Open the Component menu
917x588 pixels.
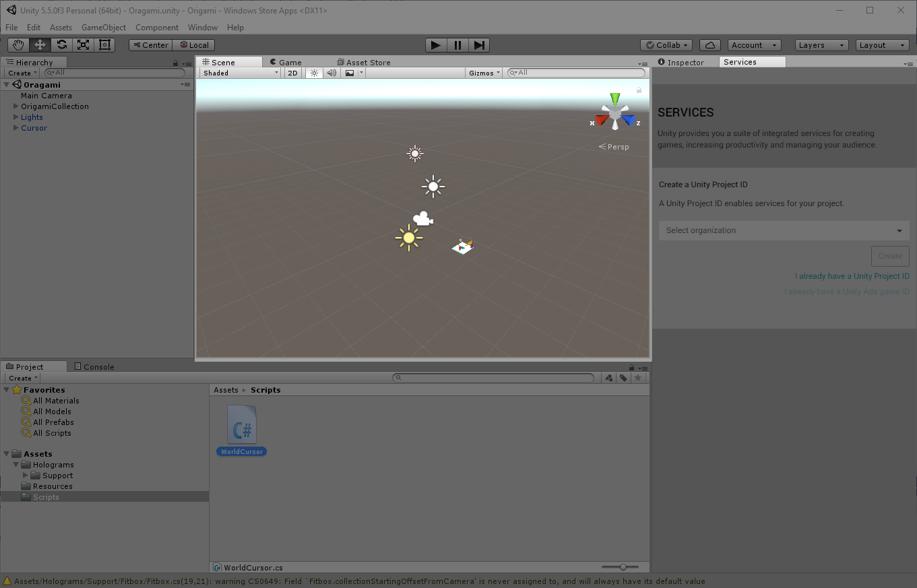tap(157, 28)
